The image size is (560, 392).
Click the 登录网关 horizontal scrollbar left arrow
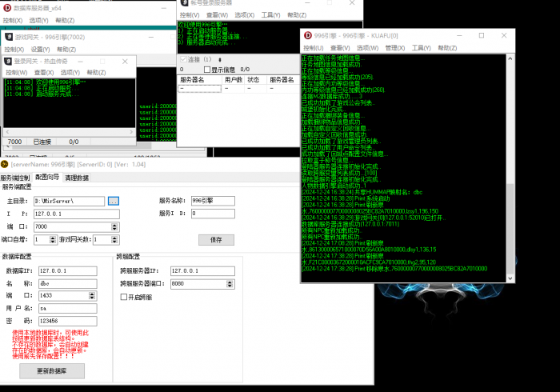coord(7,132)
